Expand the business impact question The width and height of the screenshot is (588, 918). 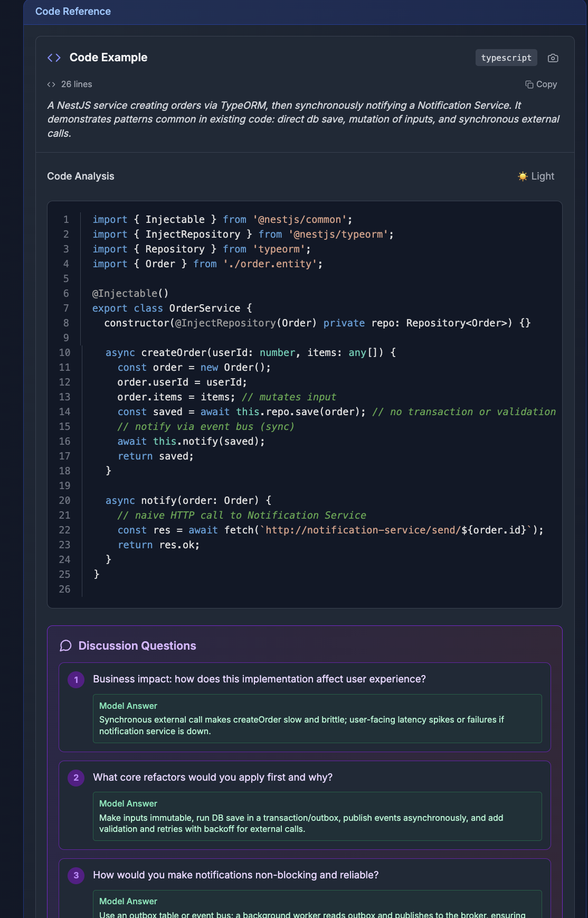point(259,679)
